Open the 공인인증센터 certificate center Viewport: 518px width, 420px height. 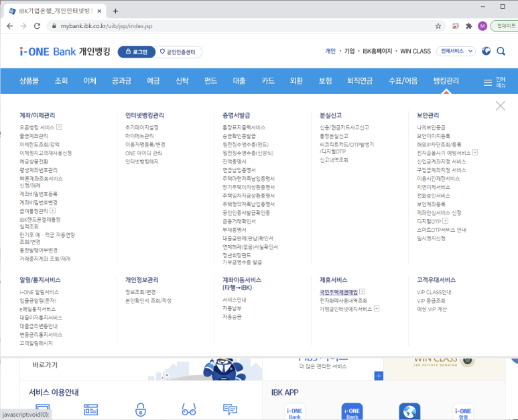click(x=178, y=52)
